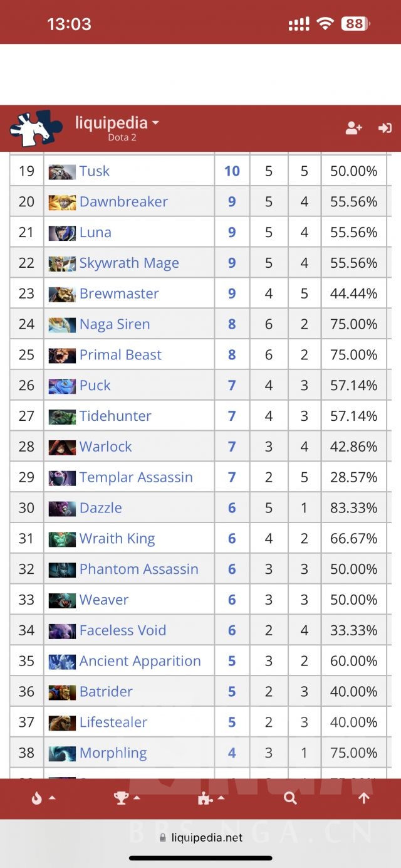Image resolution: width=401 pixels, height=868 pixels.
Task: Open the Templar Assassin hero page
Action: tap(135, 477)
